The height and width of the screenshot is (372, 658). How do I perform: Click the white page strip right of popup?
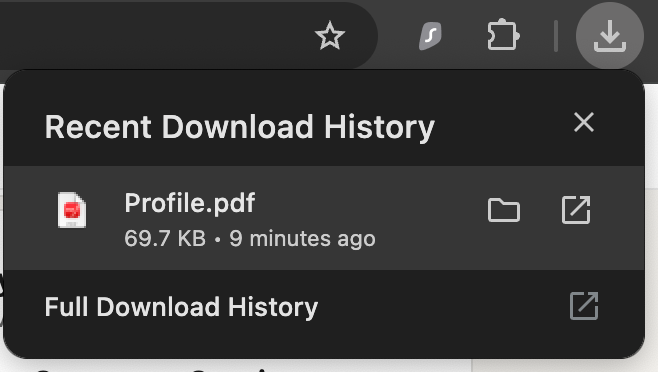pos(651,218)
